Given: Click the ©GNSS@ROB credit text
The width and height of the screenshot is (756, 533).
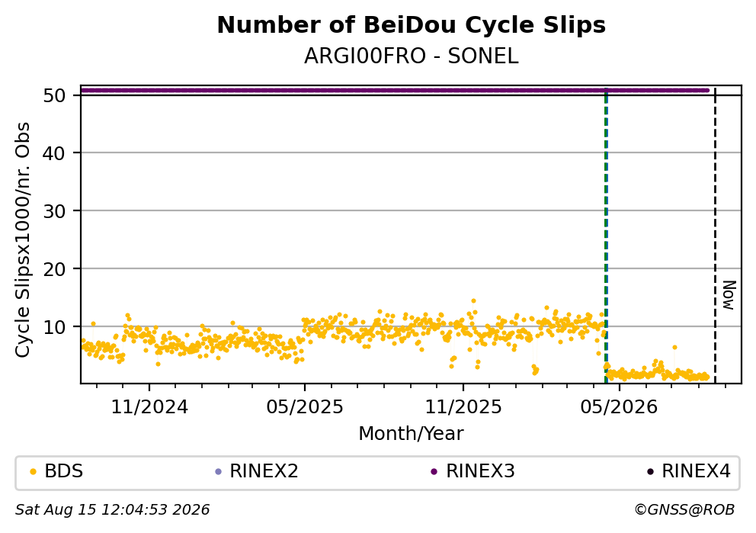Looking at the screenshot, I should pos(684,510).
